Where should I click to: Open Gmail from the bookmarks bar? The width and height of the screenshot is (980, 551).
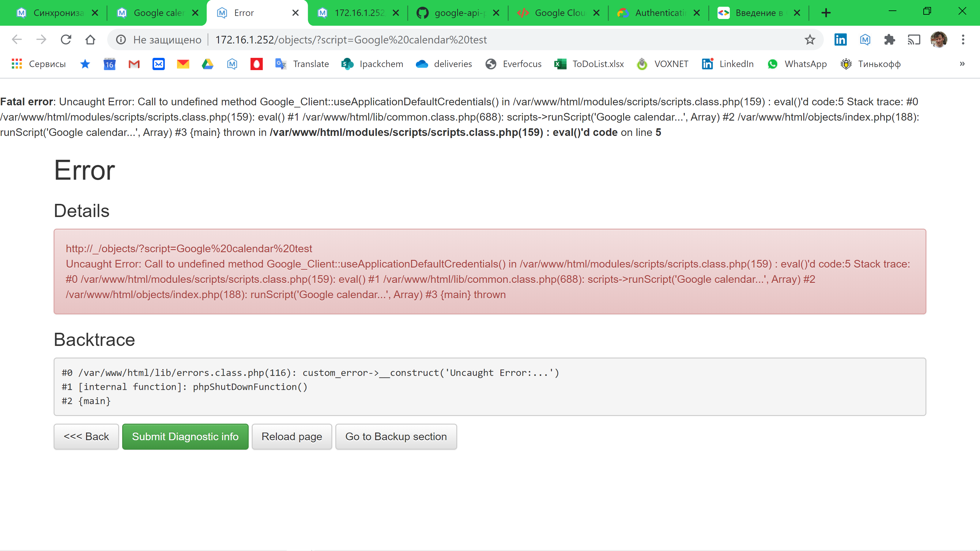pos(134,64)
